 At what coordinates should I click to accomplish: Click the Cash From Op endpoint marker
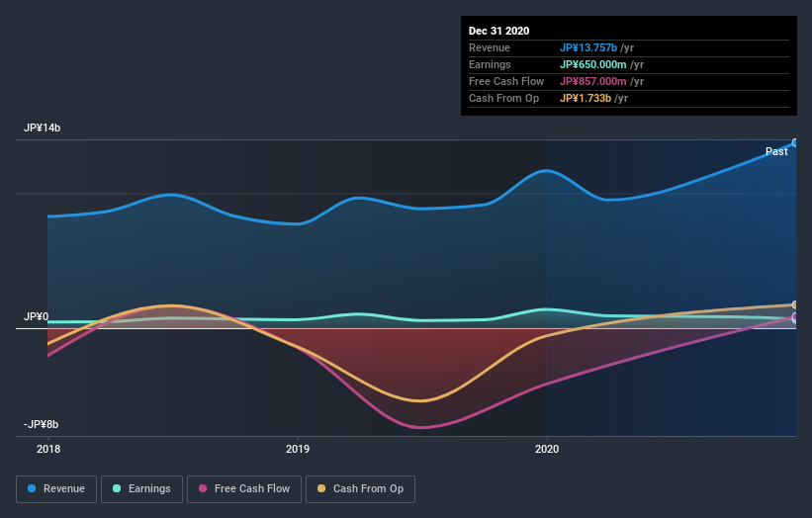pos(795,304)
